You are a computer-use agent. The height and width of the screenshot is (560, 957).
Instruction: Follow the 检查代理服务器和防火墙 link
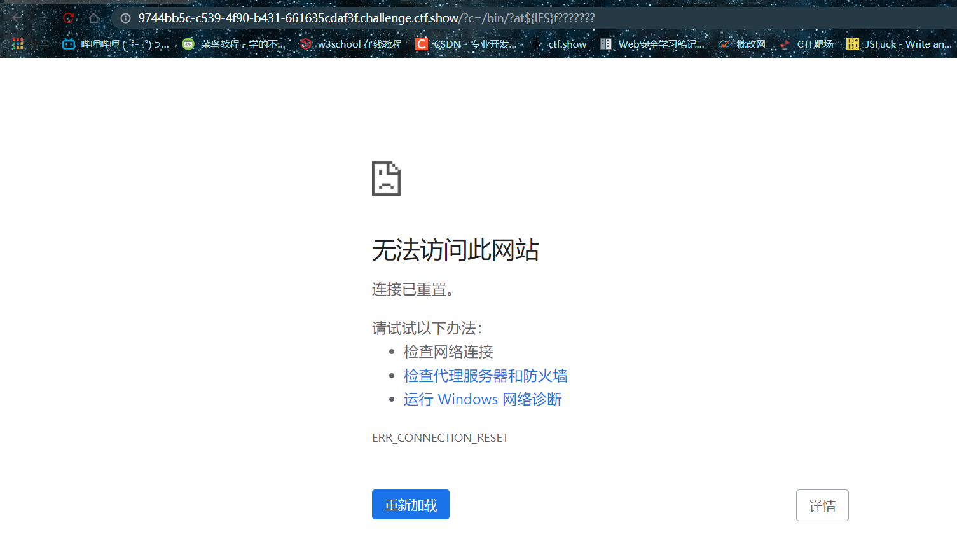click(485, 376)
